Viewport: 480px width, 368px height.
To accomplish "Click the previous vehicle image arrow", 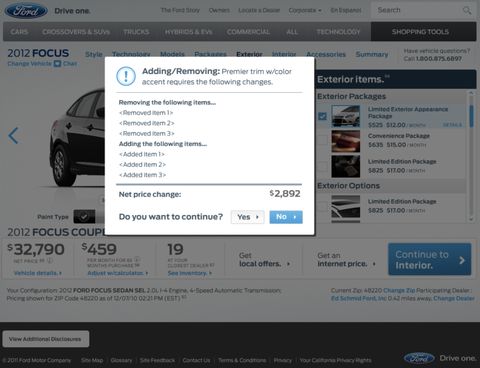I will point(13,136).
